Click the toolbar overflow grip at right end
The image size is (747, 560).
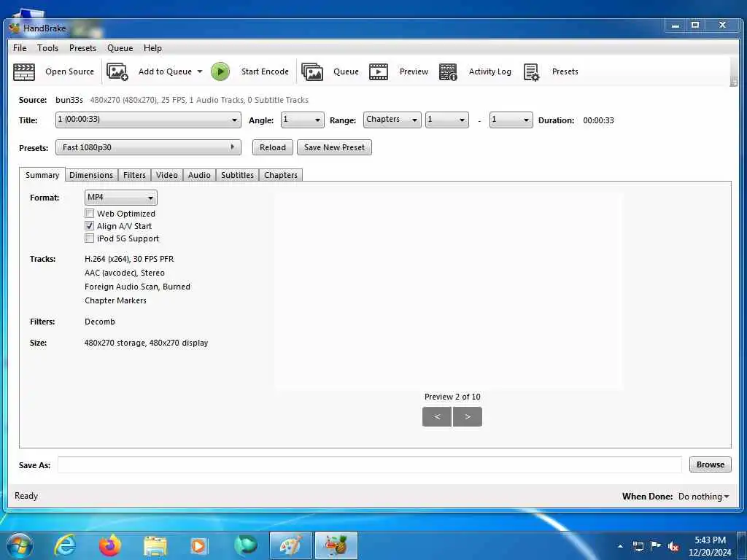tap(733, 83)
